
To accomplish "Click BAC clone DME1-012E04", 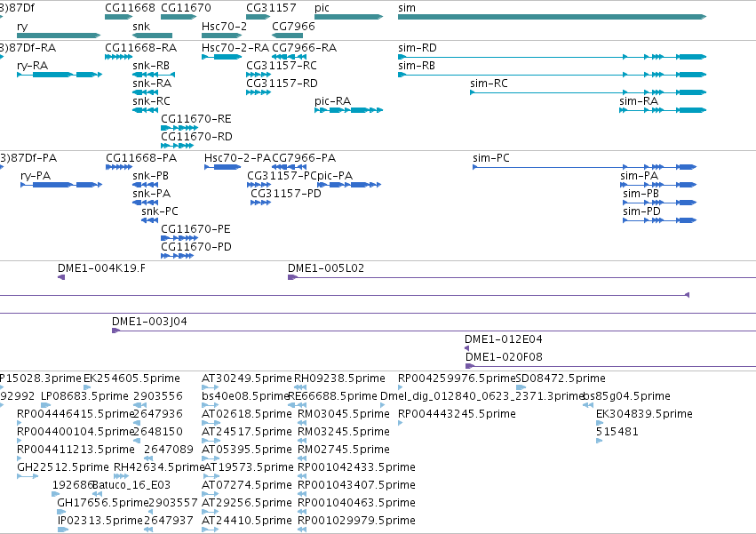I will pos(466,348).
